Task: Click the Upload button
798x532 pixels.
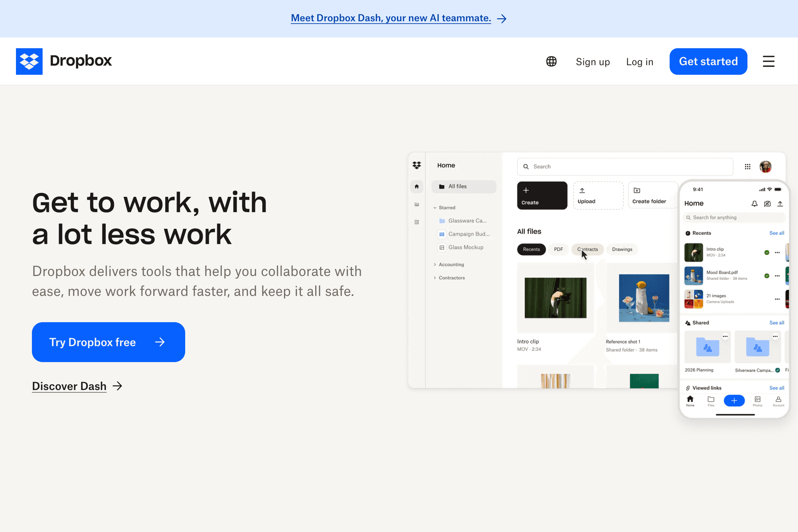Action: tap(598, 196)
